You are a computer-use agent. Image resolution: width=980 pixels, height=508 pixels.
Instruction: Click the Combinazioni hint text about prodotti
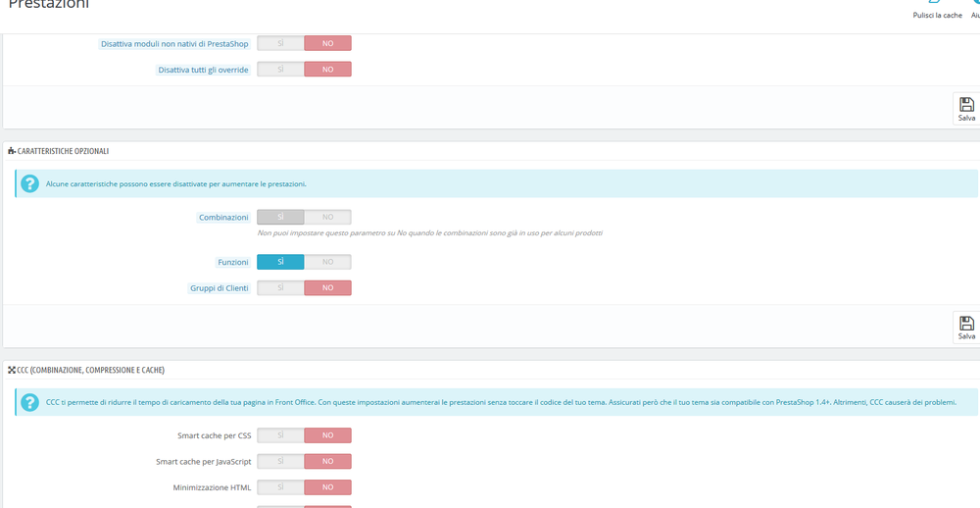point(430,232)
